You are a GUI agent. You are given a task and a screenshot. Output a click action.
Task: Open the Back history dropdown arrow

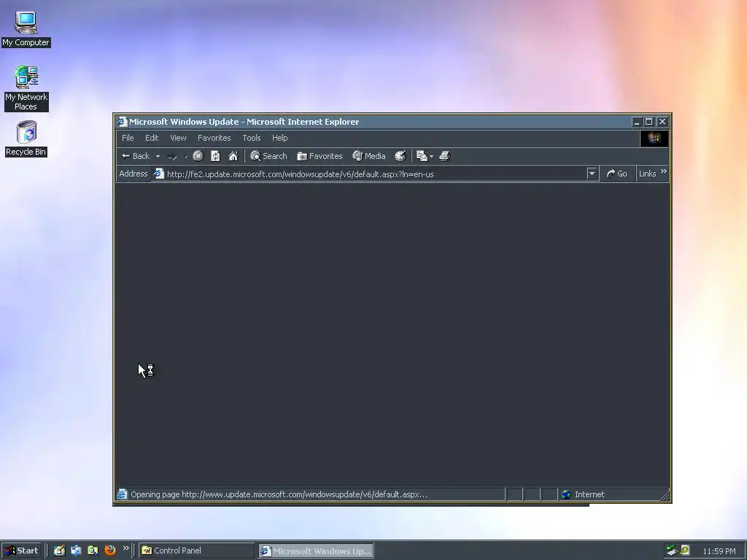coord(158,156)
